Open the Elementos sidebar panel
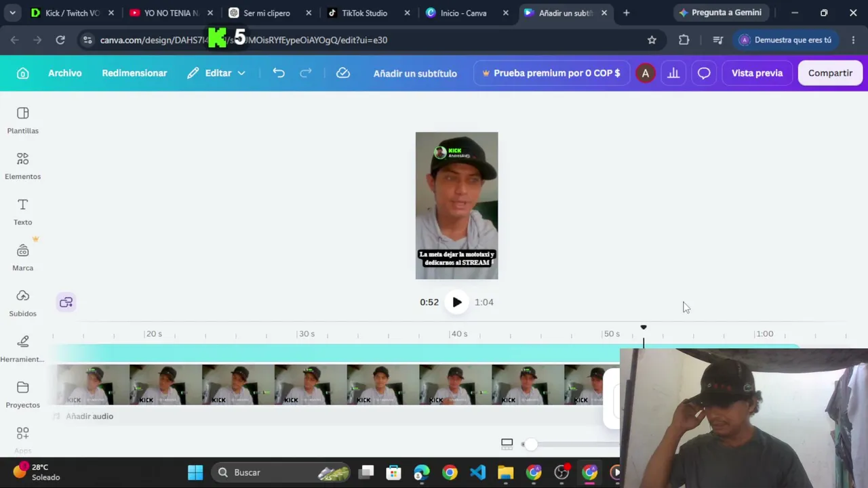The image size is (868, 488). (23, 166)
